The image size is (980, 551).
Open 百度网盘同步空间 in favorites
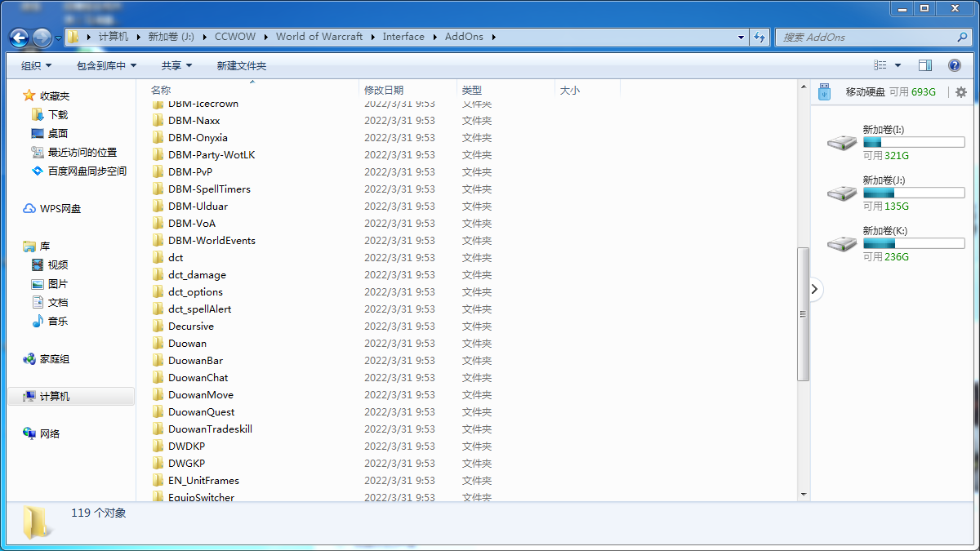[87, 171]
